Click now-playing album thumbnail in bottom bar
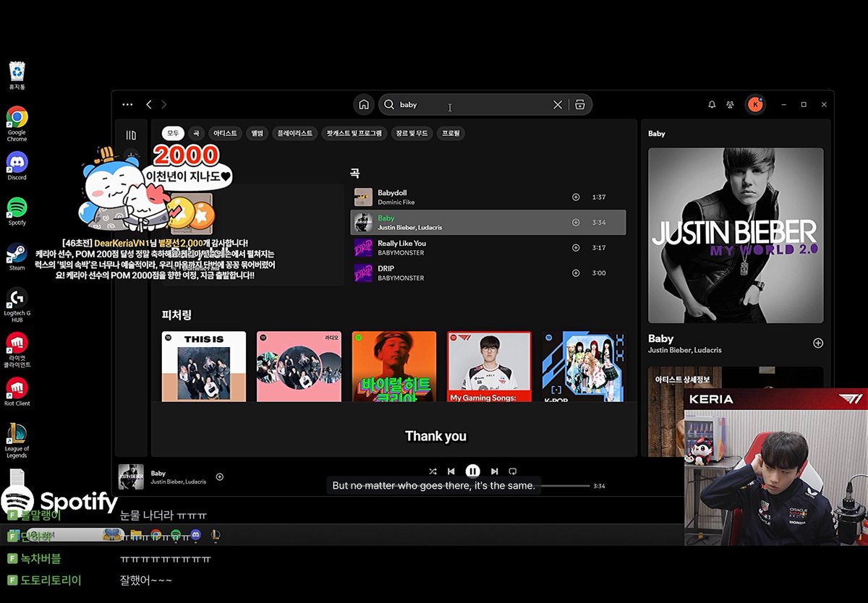This screenshot has height=603, width=868. (131, 476)
